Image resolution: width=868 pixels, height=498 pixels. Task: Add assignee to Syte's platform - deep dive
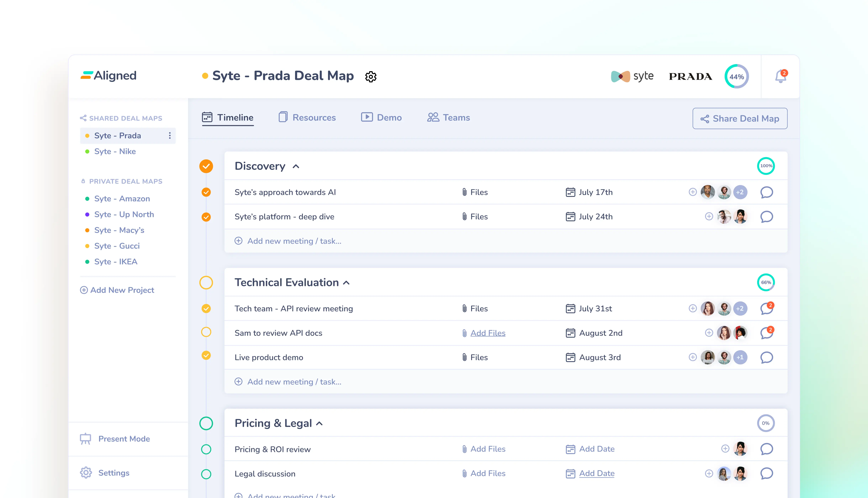tap(709, 216)
